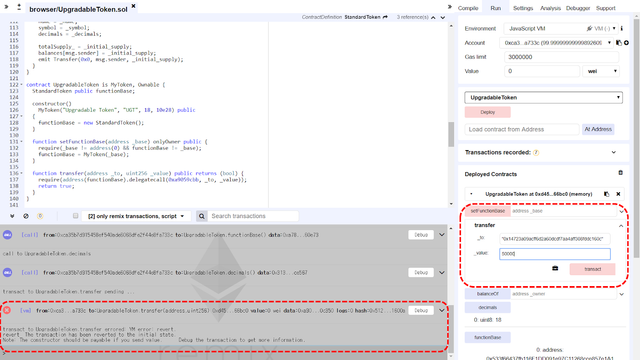Select the browser/UpgradableToken.sol editor tab
Screen dimensions: 640x360
pos(78,9)
